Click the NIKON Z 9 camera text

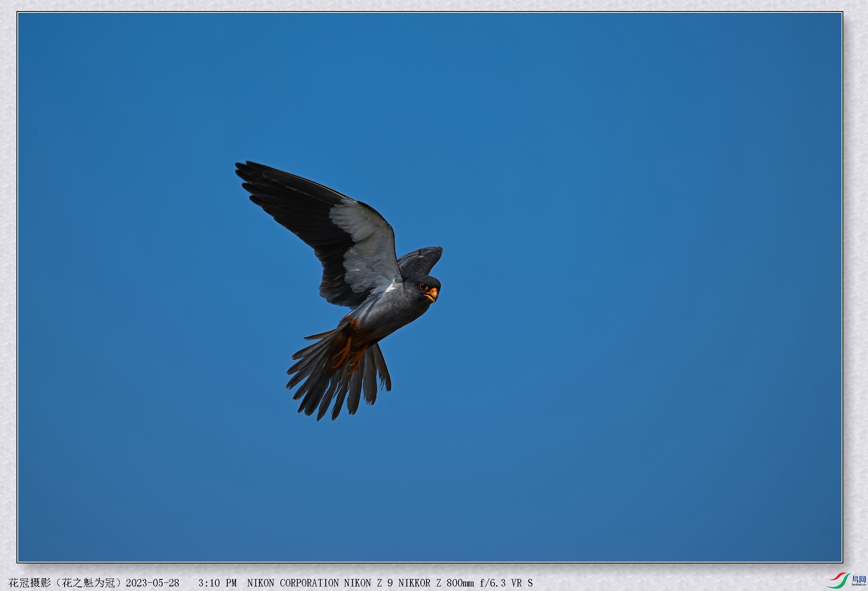(x=368, y=583)
